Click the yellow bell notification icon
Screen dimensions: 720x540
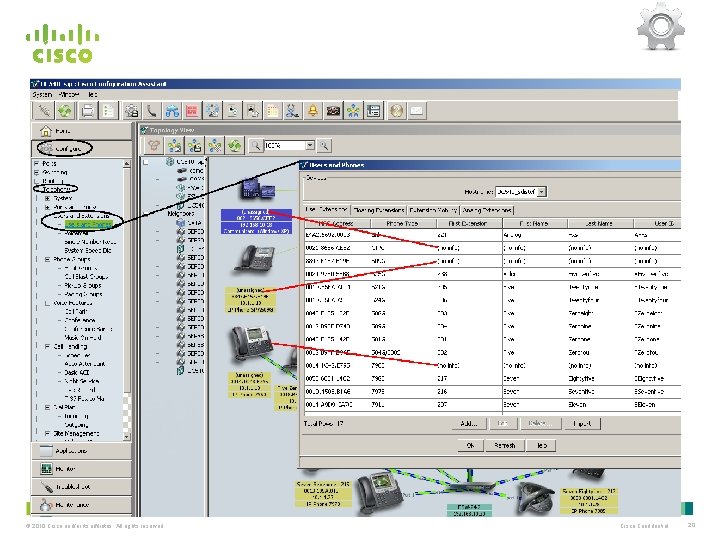(313, 111)
